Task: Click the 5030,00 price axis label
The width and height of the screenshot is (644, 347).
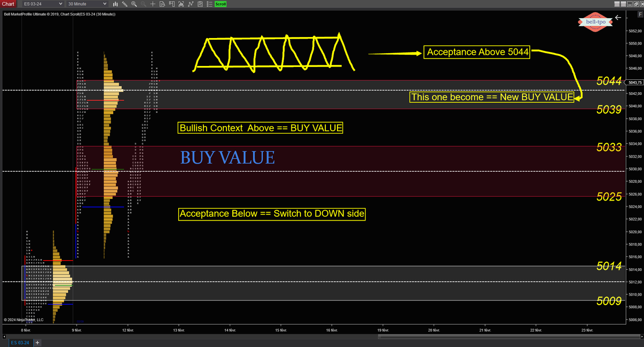Action: (635, 169)
